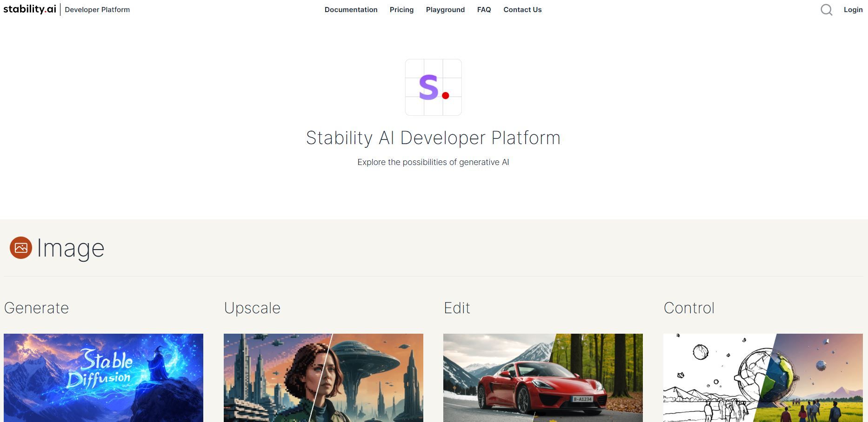Click the stability.ai logo
This screenshot has height=422, width=868.
(x=30, y=9)
